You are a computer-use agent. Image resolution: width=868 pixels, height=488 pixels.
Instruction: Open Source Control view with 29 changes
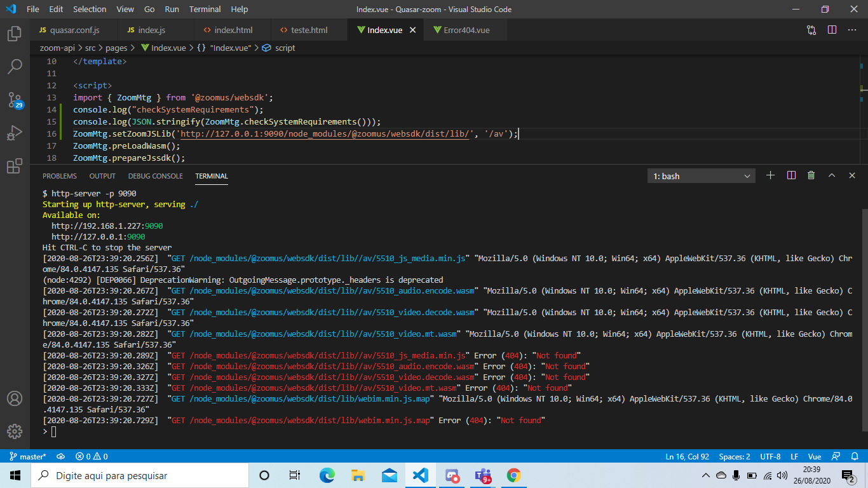pos(15,100)
